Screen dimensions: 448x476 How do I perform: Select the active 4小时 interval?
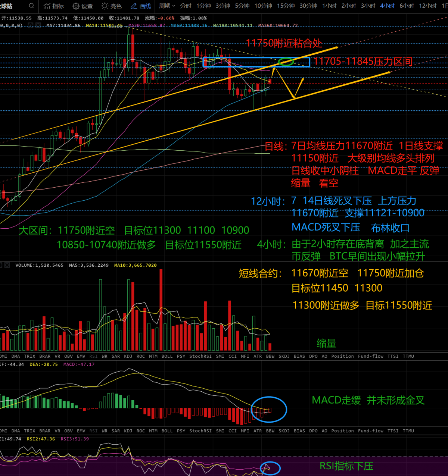387,6
